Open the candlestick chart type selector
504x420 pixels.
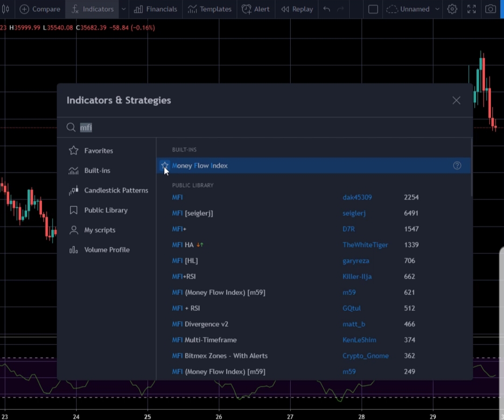pyautogui.click(x=6, y=9)
